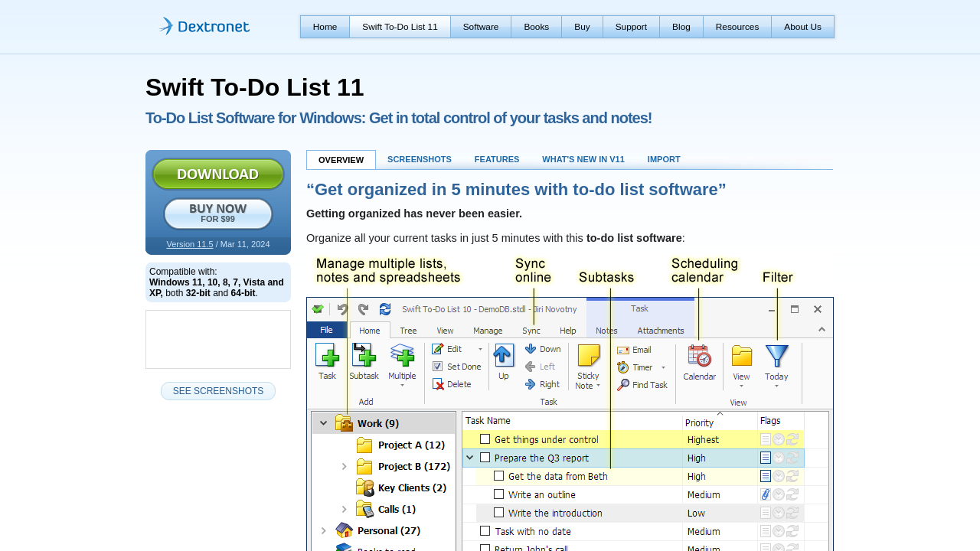The image size is (980, 551).
Task: Check the 'Get things under control' checkbox
Action: pos(485,439)
